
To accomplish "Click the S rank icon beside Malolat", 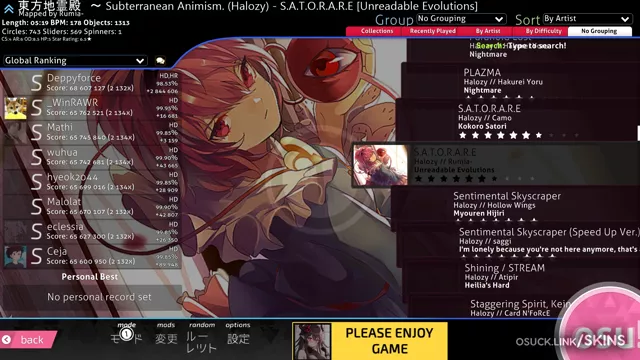I will coord(36,207).
